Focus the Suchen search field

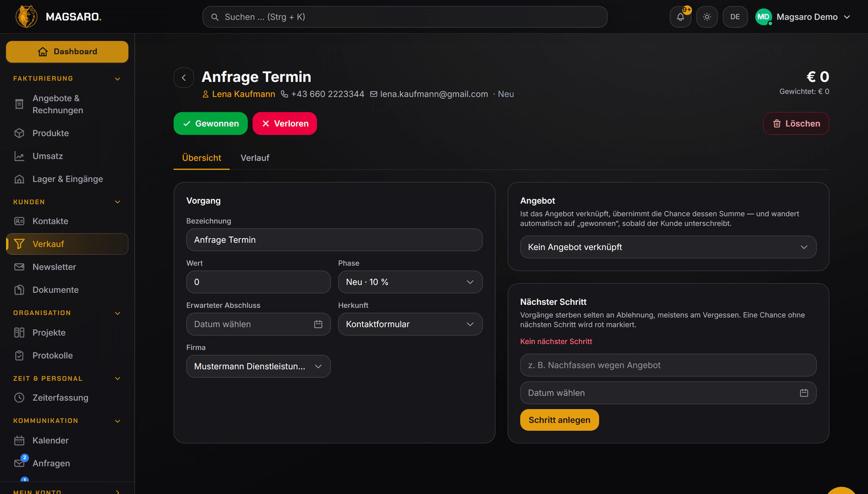405,17
